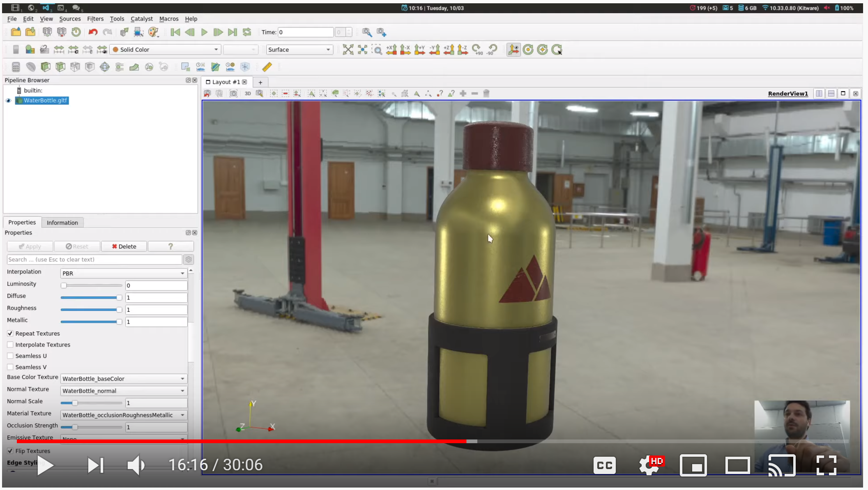Viewport: 868px width, 490px height.
Task: Open the Solid Color coloring dropdown
Action: click(165, 50)
